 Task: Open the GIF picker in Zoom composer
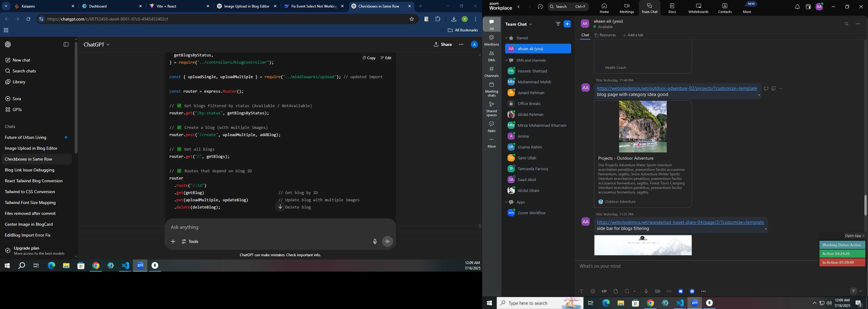click(x=604, y=291)
